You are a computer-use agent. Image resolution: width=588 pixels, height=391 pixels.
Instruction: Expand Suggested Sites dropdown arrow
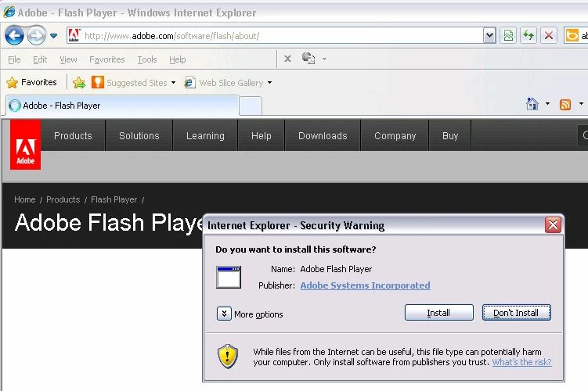173,83
